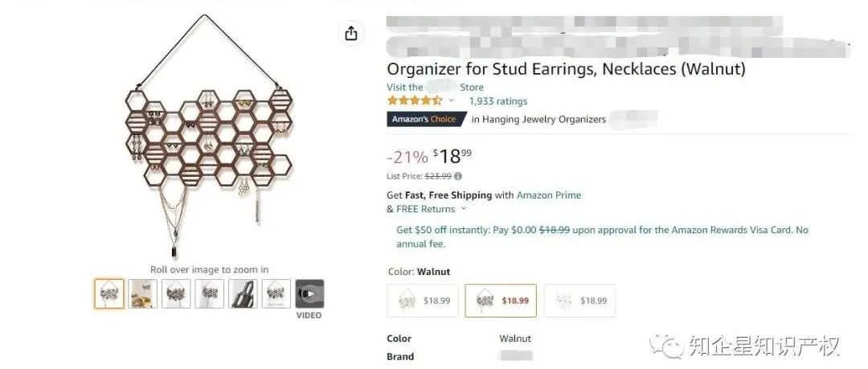Pick the third color swatch option
868x369 pixels.
[579, 301]
